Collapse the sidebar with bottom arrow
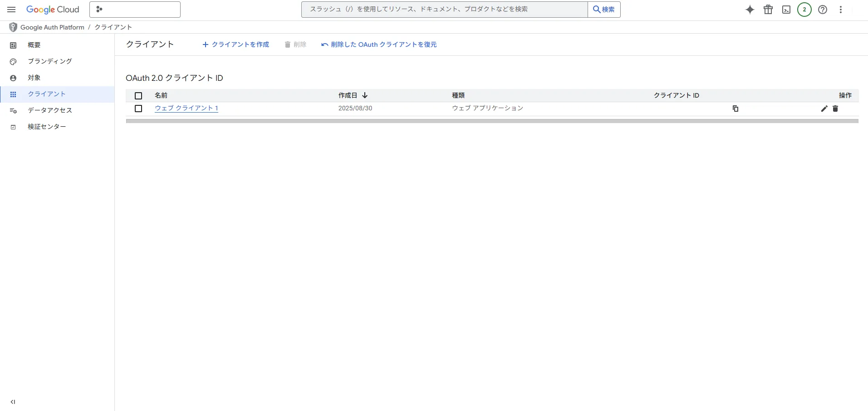Viewport: 868px width, 411px height. click(x=13, y=402)
